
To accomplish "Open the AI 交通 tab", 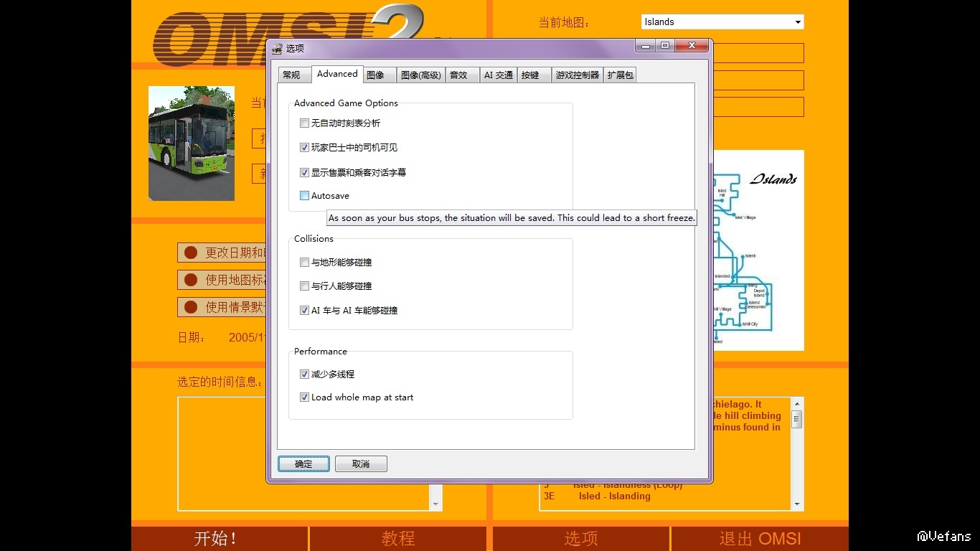I will pos(499,75).
